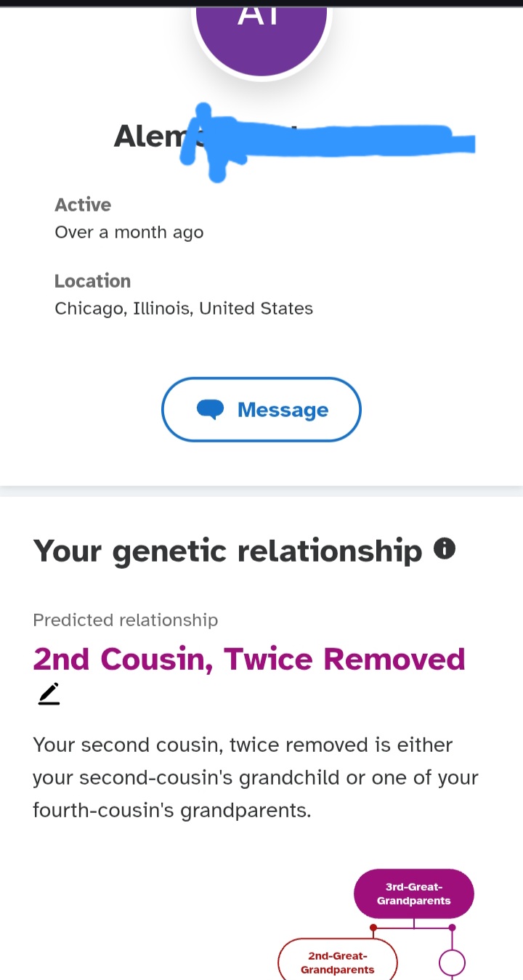The height and width of the screenshot is (980, 523).
Task: Click the Over a month ago activity text
Action: coord(129,232)
